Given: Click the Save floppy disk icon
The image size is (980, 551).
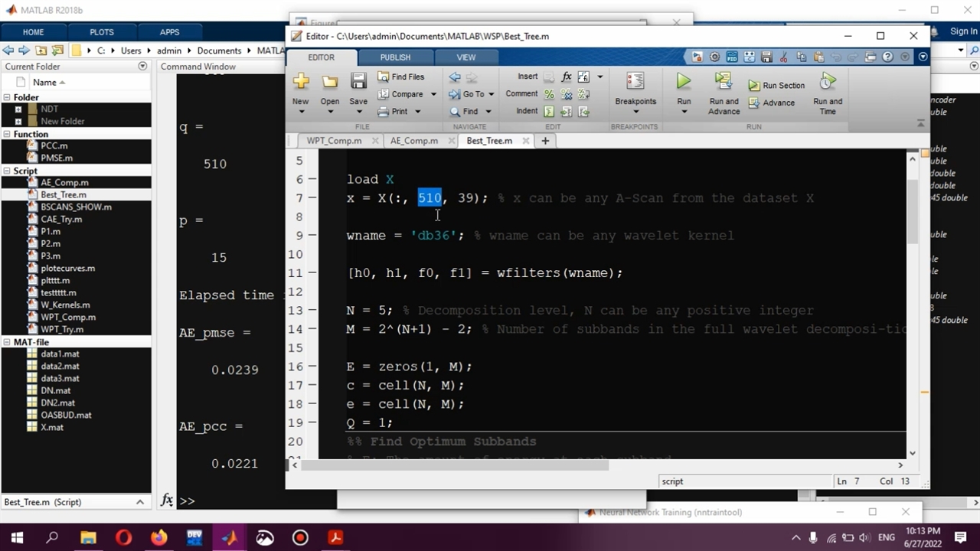Looking at the screenshot, I should [x=358, y=82].
